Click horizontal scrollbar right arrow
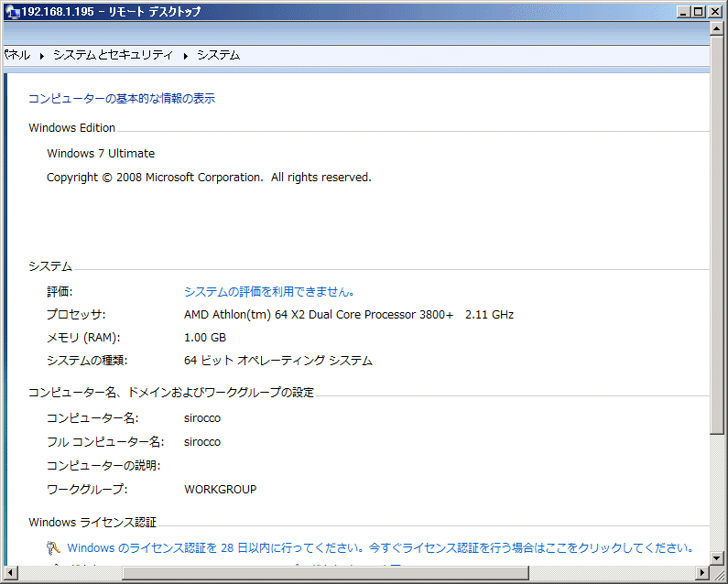The height and width of the screenshot is (584, 728). [x=702, y=572]
